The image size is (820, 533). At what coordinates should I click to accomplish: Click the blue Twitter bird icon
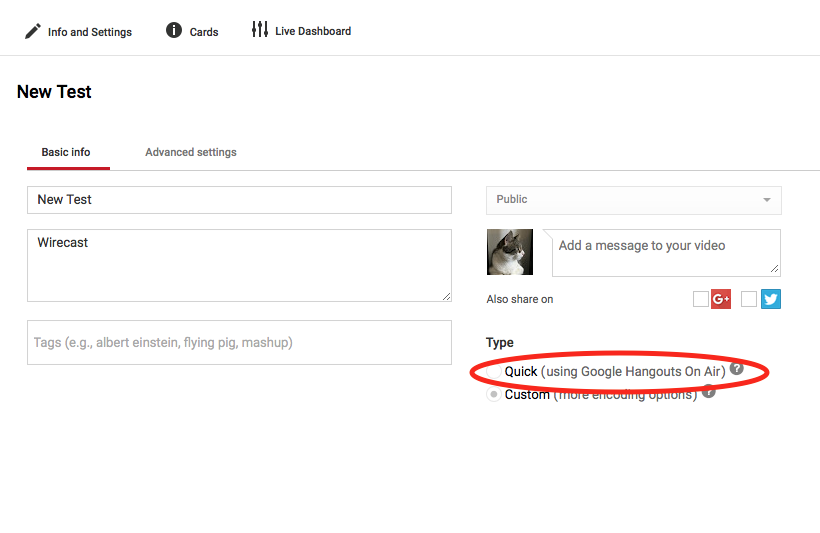point(770,299)
